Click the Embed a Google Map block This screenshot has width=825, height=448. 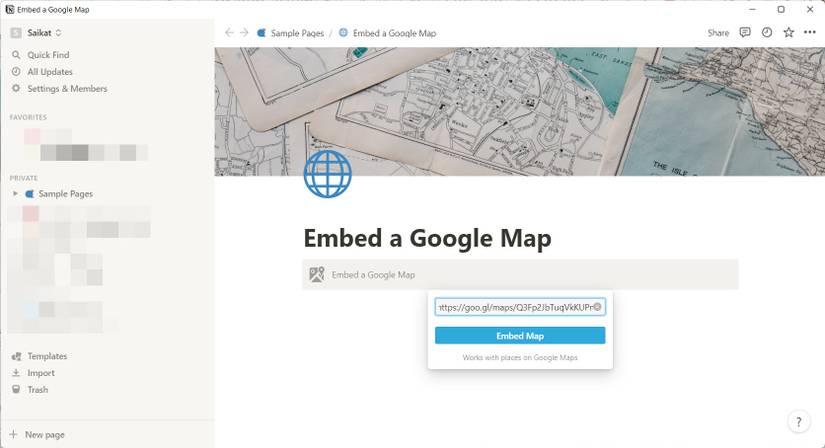520,274
